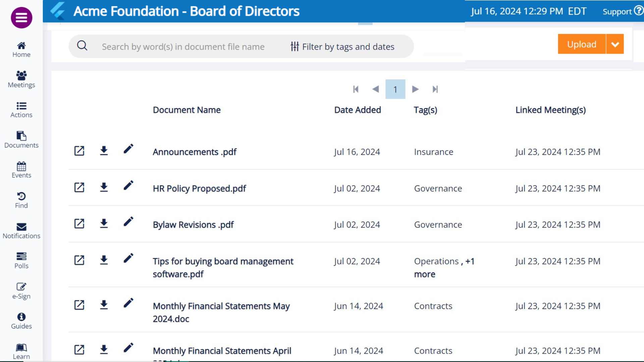Download Monthly Financial Statements May 2024.doc
The width and height of the screenshot is (644, 362).
[104, 305]
